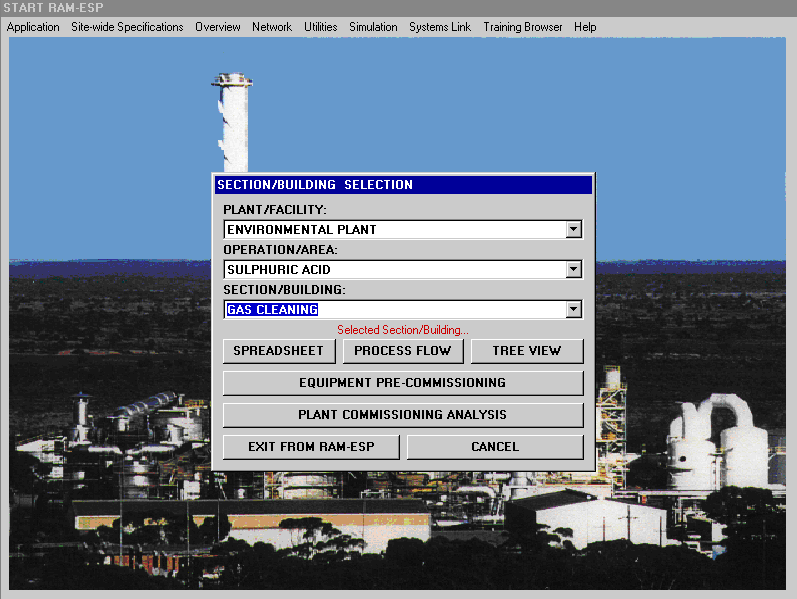This screenshot has height=599, width=797.
Task: Open the Utilities menu
Action: click(320, 27)
